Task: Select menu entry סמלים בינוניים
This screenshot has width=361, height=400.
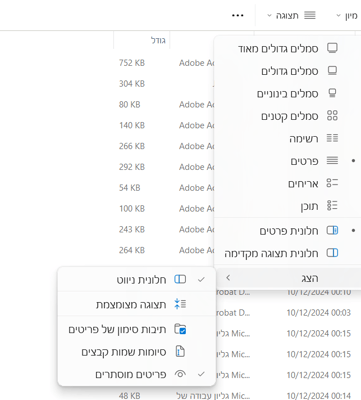Action: tap(288, 94)
